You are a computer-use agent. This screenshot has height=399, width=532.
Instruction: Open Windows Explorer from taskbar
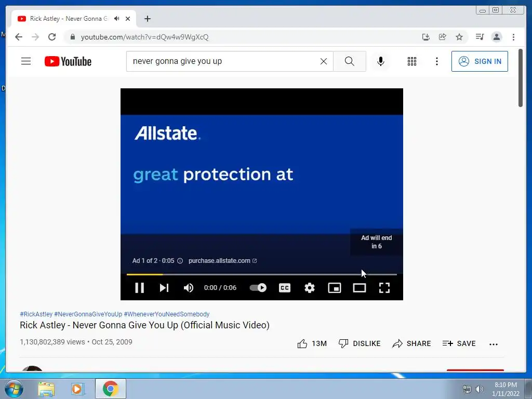[46, 389]
